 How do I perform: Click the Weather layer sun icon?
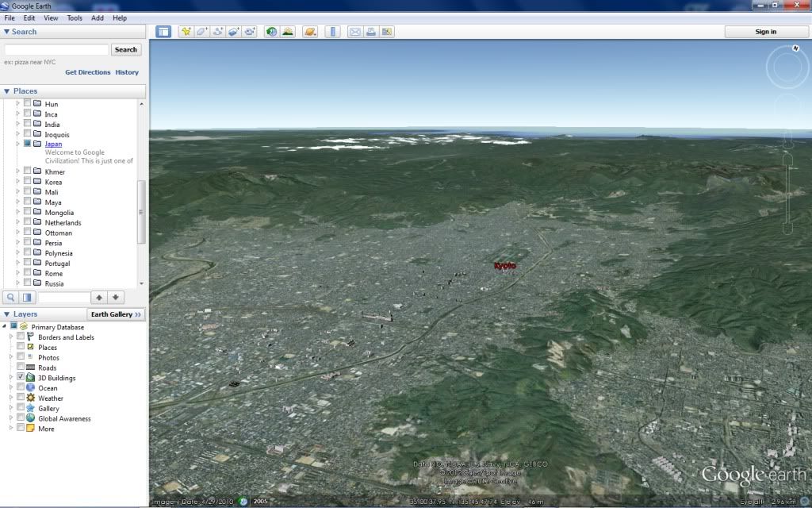click(31, 398)
